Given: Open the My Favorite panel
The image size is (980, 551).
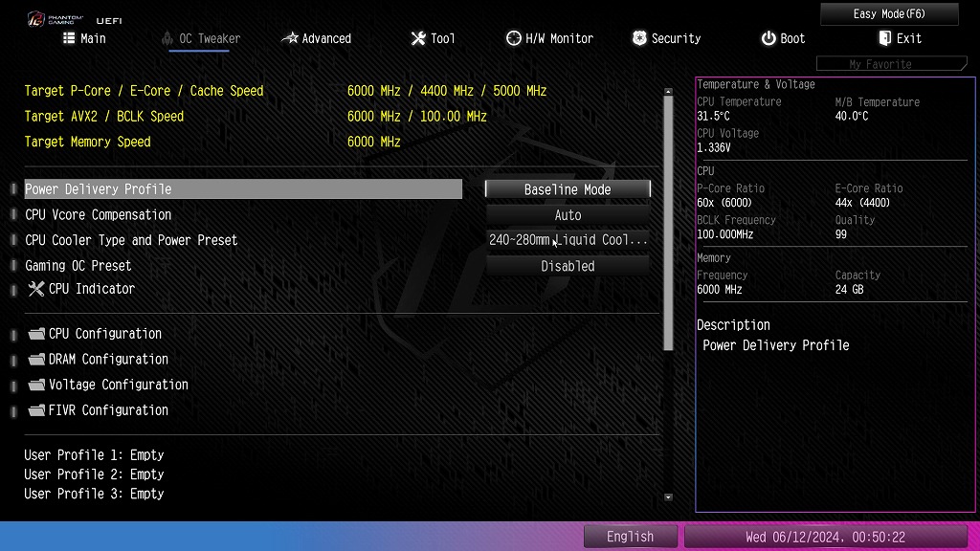Looking at the screenshot, I should coord(891,64).
